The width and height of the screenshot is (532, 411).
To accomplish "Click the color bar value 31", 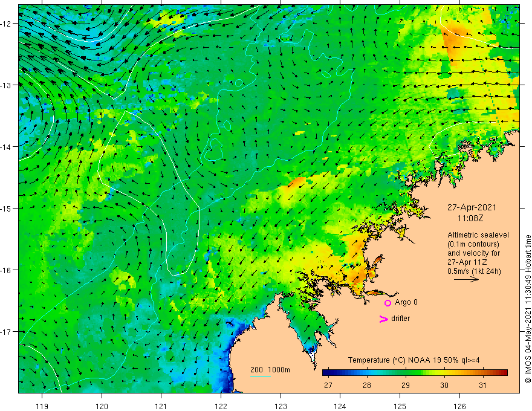I will [x=483, y=385].
